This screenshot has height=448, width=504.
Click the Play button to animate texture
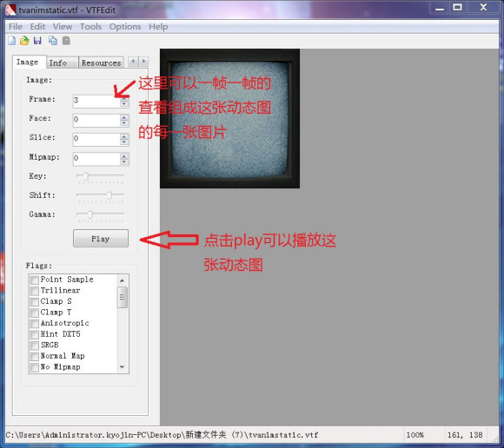point(101,238)
